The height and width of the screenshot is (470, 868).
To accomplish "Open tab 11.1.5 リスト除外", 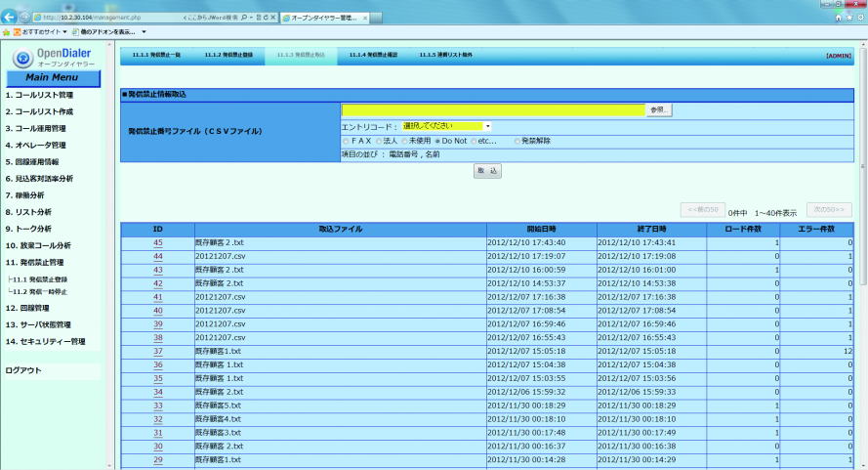I will [445, 55].
